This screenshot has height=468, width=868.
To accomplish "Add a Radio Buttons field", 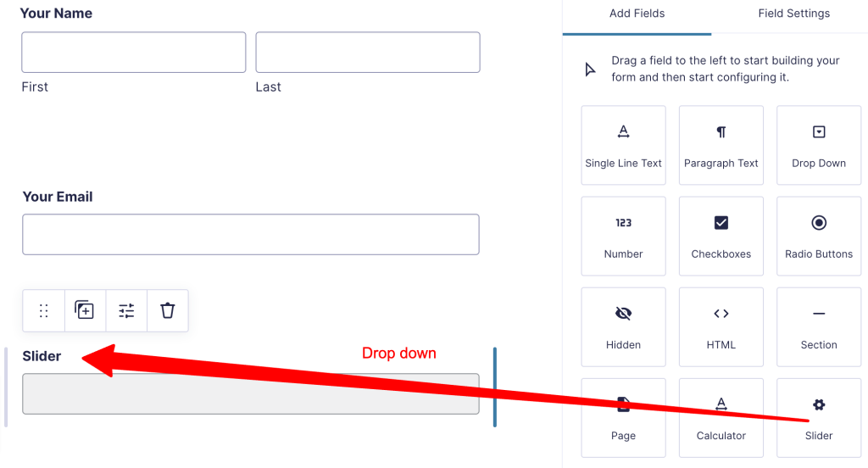I will click(819, 236).
